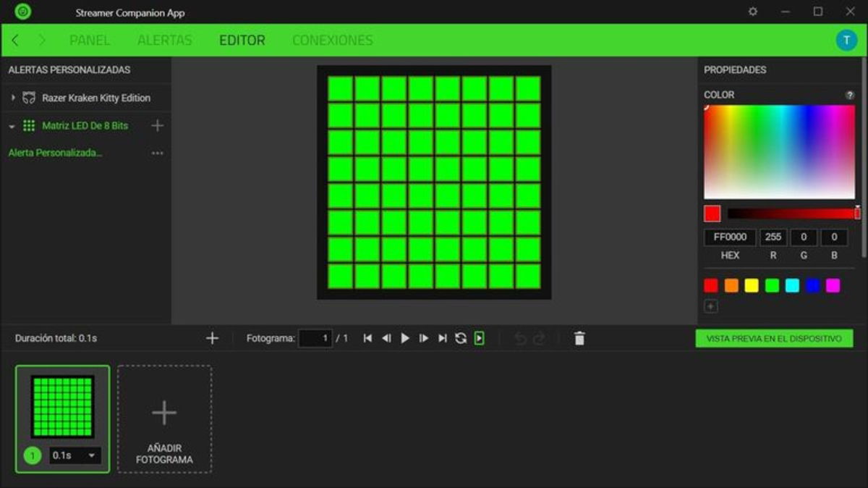Toggle animation looping
The image size is (868, 488).
pyautogui.click(x=461, y=337)
